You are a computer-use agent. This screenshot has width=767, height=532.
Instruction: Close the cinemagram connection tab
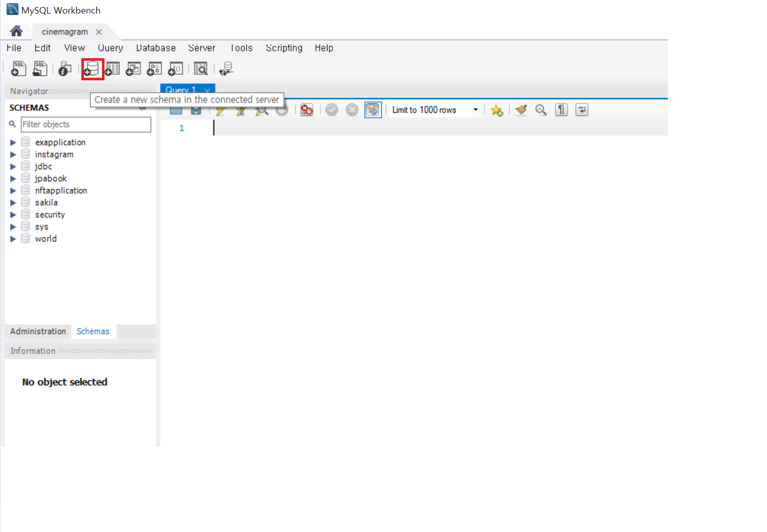click(x=99, y=32)
